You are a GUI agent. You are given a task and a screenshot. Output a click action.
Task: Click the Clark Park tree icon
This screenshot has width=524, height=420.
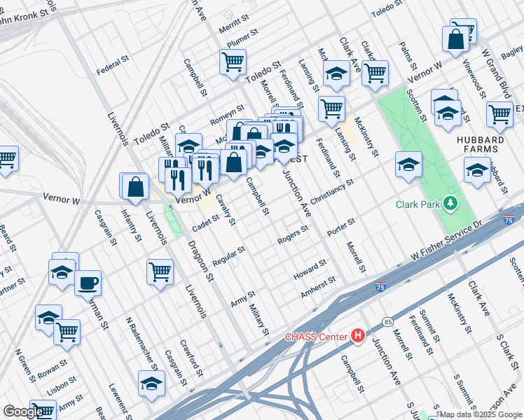click(450, 204)
